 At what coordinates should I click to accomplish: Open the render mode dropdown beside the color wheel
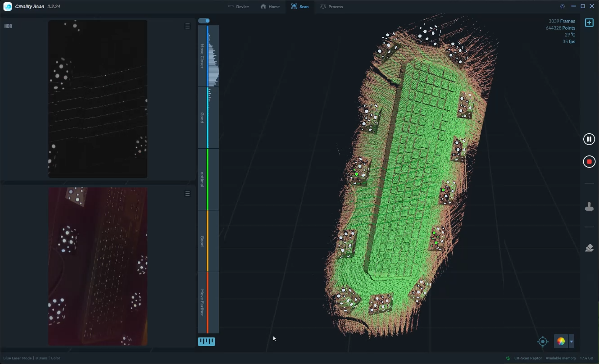(x=571, y=341)
